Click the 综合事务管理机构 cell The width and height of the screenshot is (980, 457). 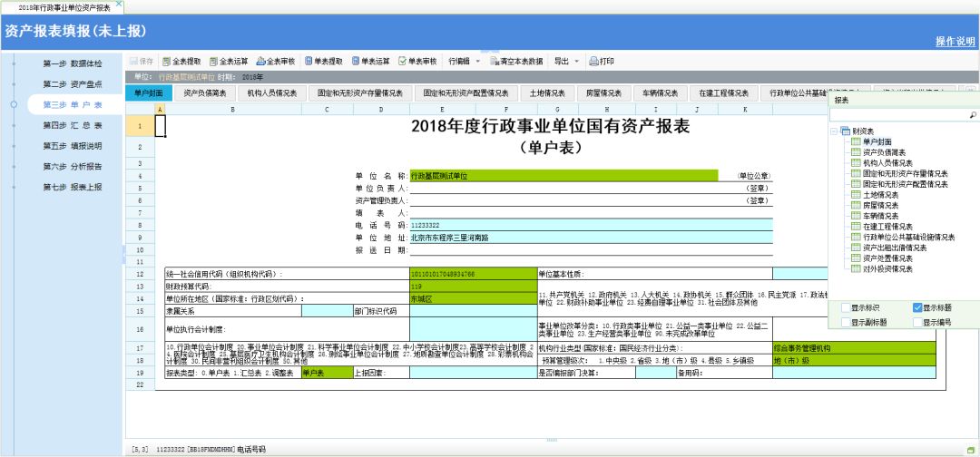point(854,348)
